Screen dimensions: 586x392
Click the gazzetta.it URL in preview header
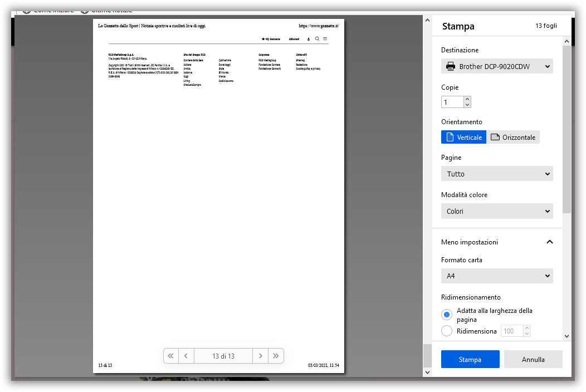[319, 26]
